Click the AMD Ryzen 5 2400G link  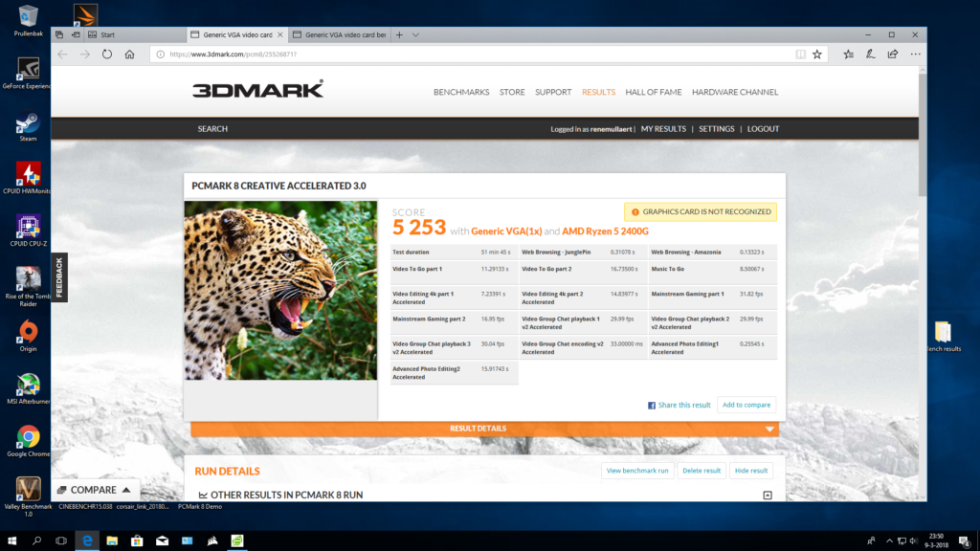pyautogui.click(x=605, y=231)
